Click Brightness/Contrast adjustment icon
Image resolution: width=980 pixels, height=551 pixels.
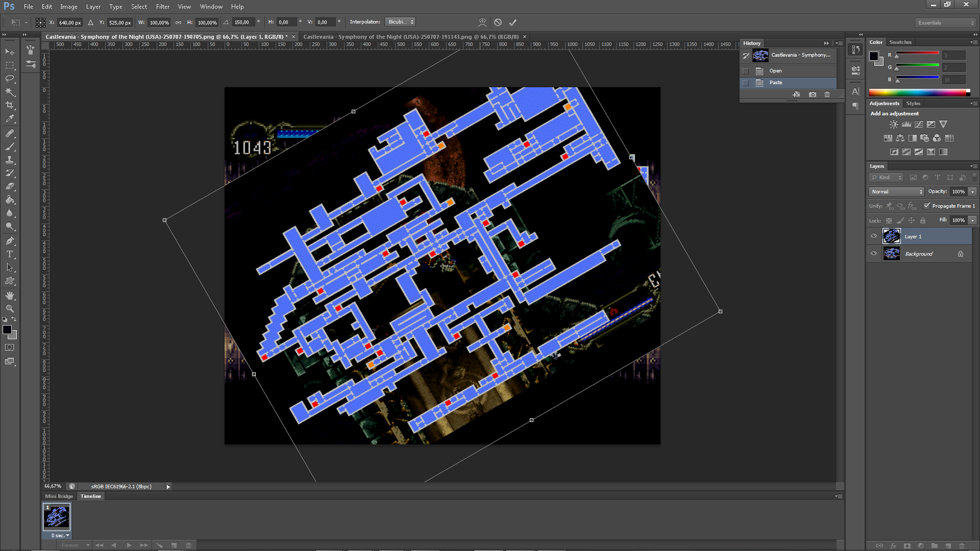894,124
